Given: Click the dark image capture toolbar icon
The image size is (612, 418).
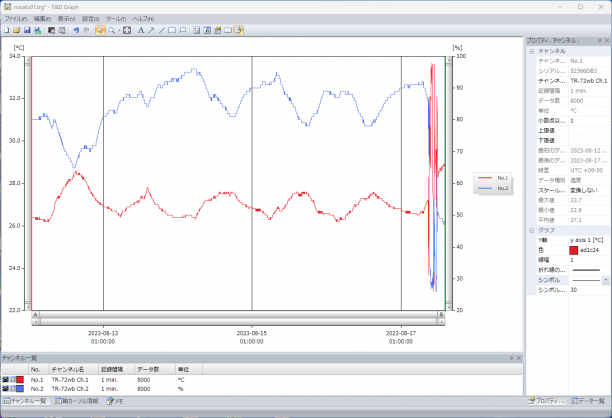Looking at the screenshot, I should [x=51, y=30].
